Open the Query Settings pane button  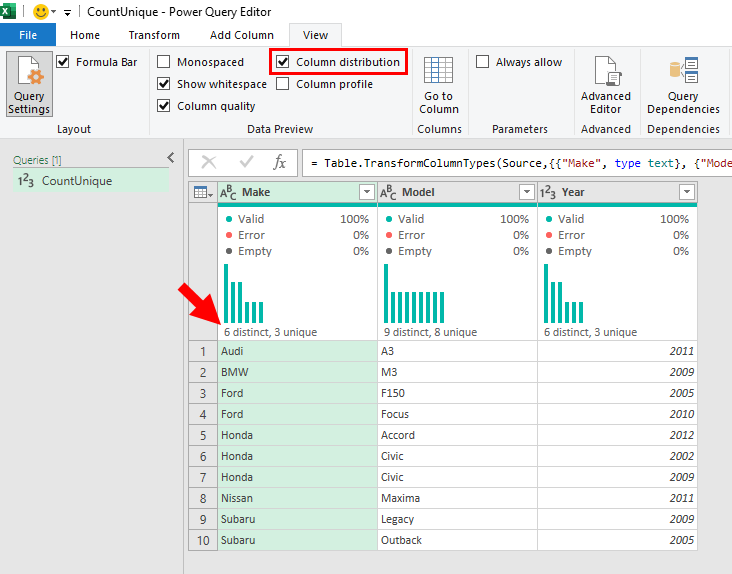(29, 84)
